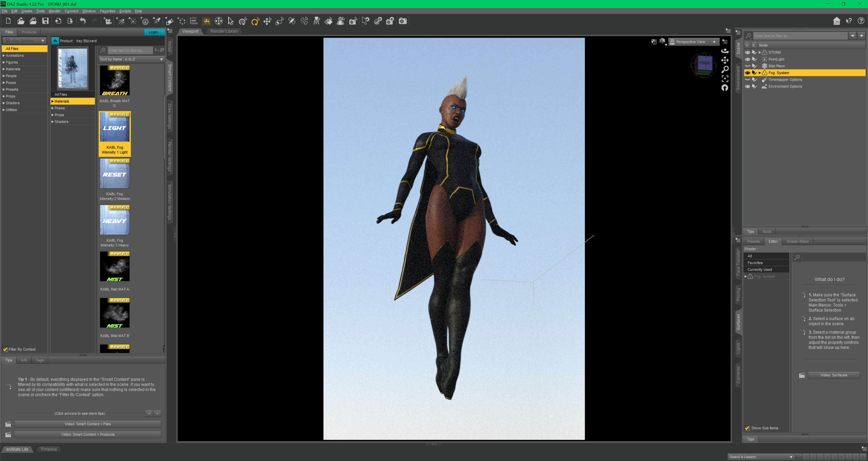
Task: Click the Render camera icon in toolbar
Action: (403, 21)
